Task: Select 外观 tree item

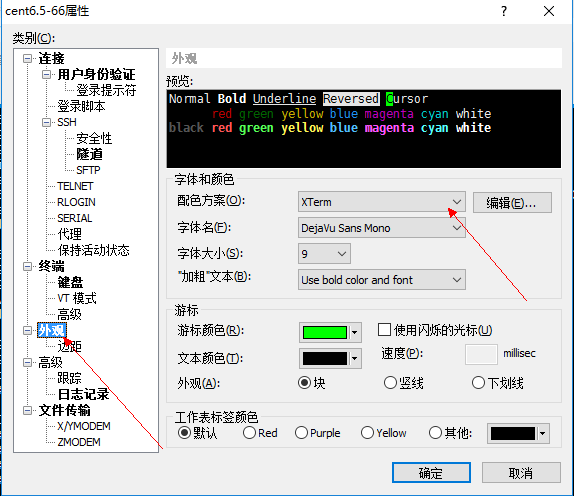Action: point(52,331)
